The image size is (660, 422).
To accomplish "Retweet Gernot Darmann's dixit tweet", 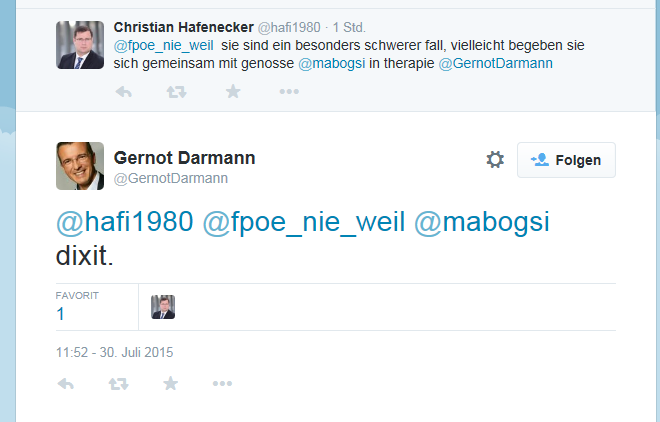I will (x=118, y=384).
